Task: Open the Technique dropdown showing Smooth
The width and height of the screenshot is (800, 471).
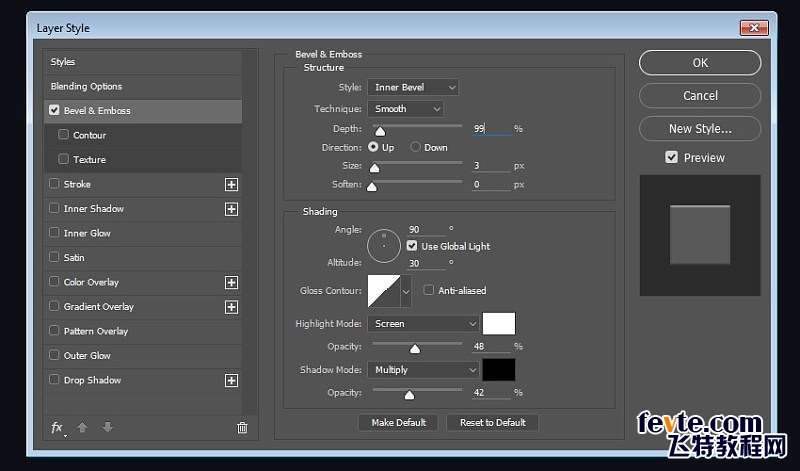Action: [405, 108]
